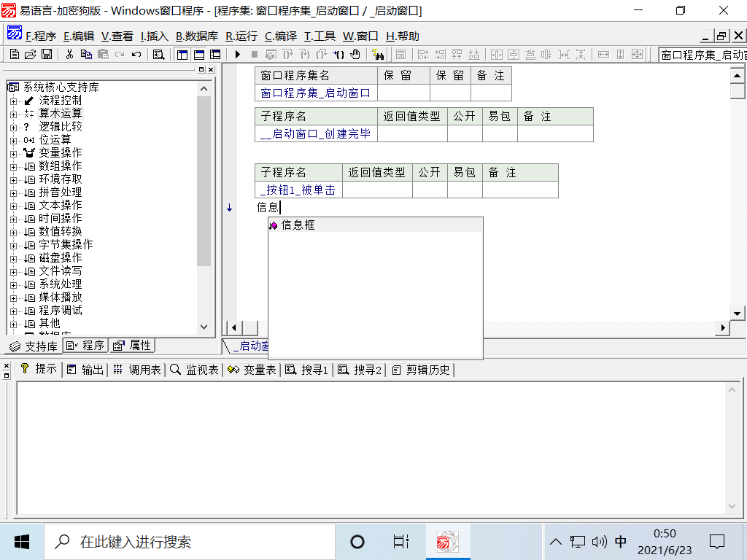Toggle the top-and-bottom pane layout button

(198, 54)
